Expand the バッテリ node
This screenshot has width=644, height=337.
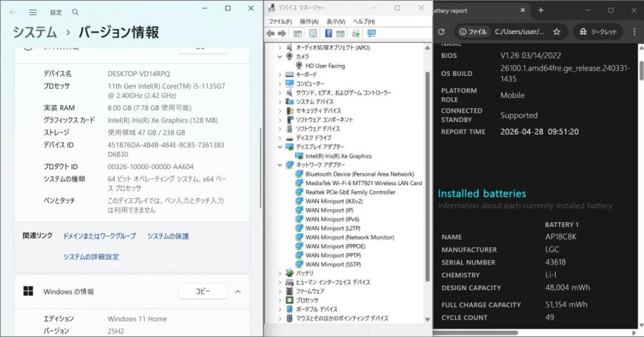pos(280,273)
